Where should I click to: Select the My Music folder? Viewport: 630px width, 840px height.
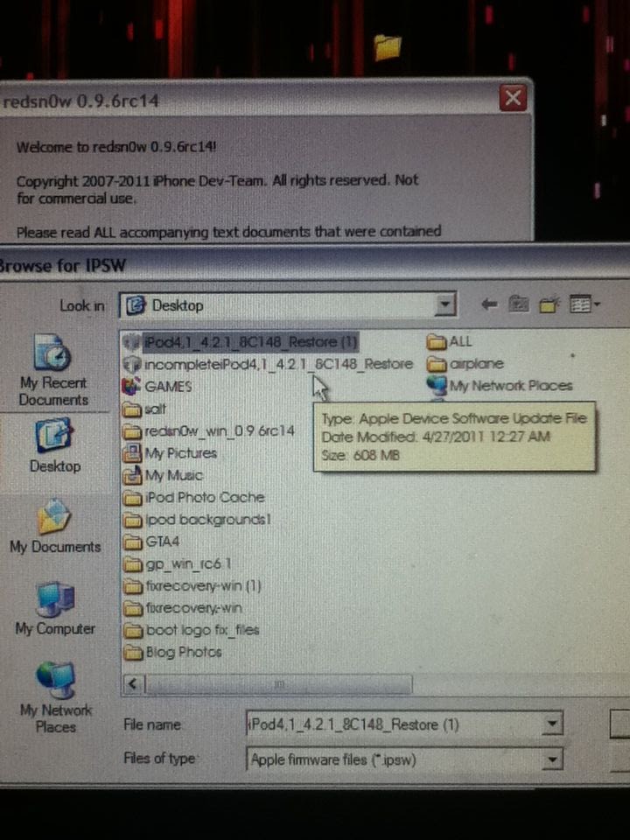(x=163, y=476)
